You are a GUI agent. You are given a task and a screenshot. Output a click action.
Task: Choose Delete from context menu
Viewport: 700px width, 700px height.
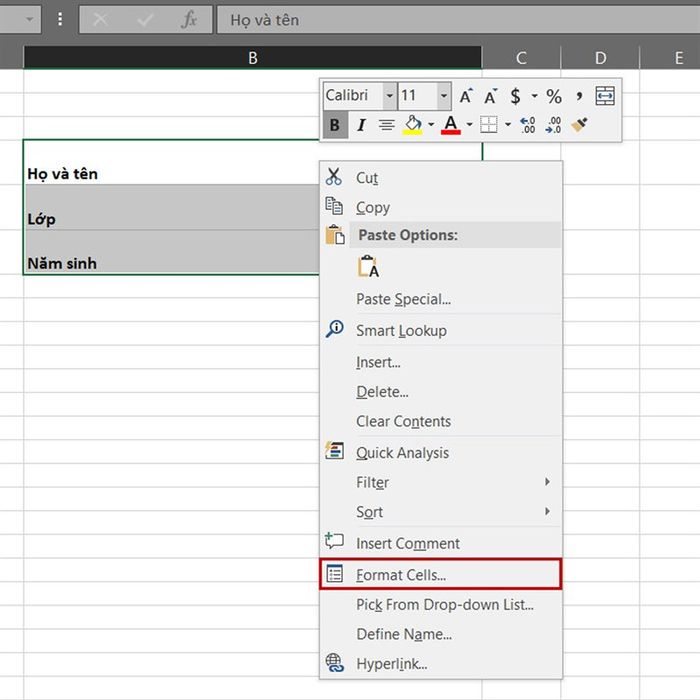pyautogui.click(x=441, y=392)
